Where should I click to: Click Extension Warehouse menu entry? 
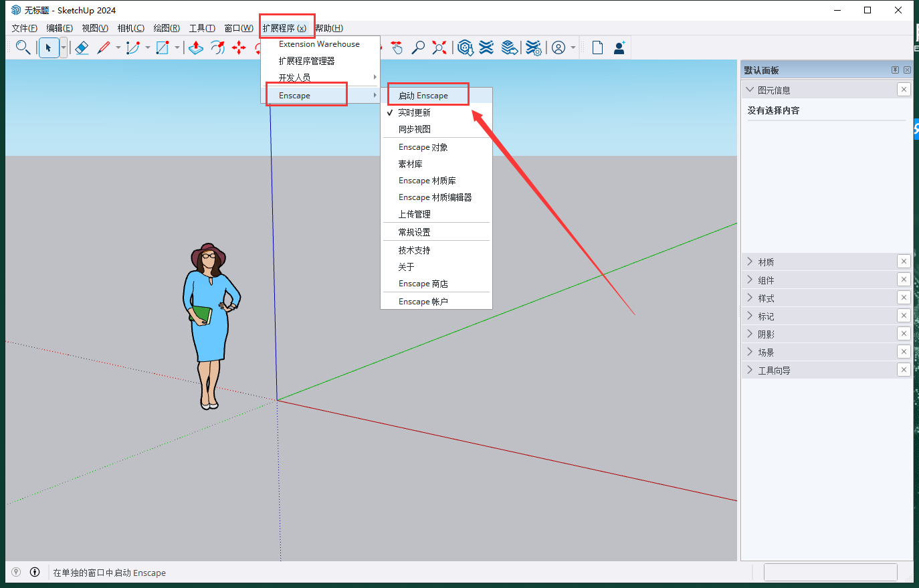click(x=320, y=44)
